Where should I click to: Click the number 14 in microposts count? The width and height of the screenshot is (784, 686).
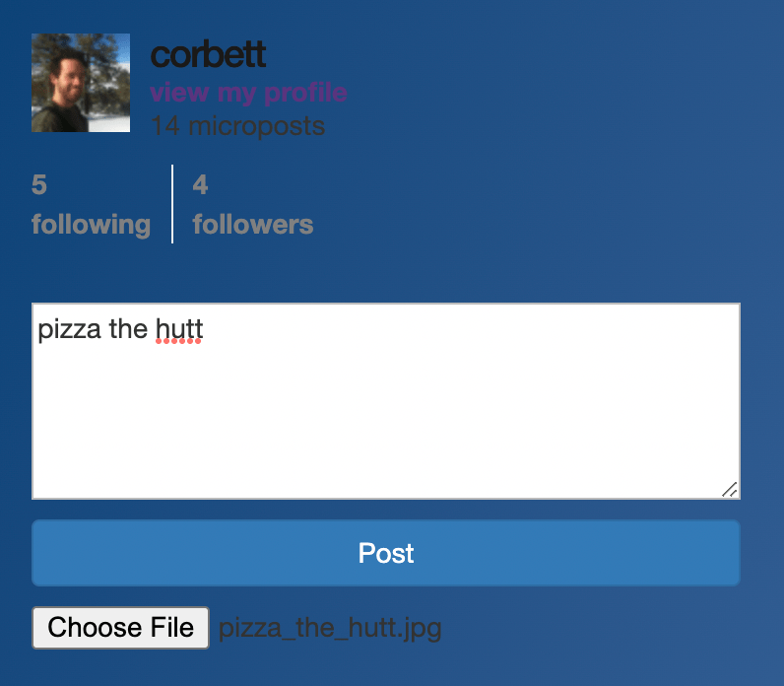click(x=164, y=126)
